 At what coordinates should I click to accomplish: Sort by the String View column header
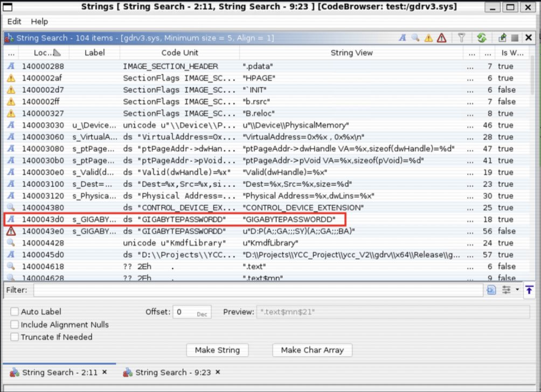(351, 53)
